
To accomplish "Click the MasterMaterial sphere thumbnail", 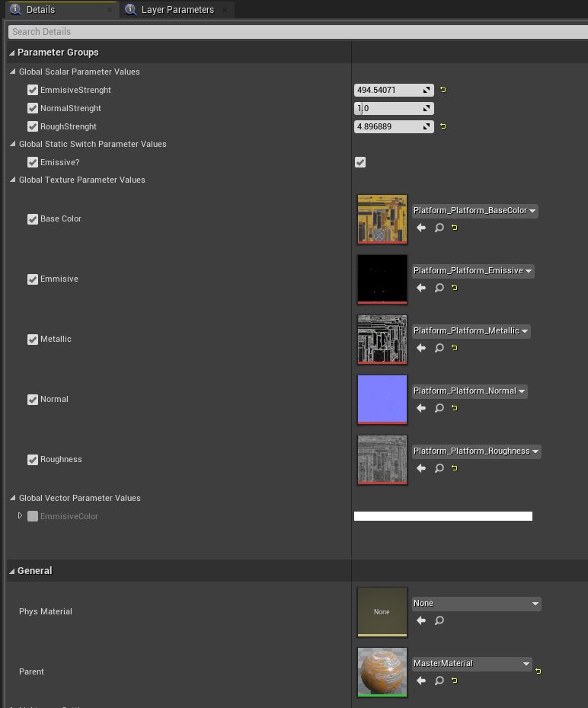I will [x=382, y=672].
